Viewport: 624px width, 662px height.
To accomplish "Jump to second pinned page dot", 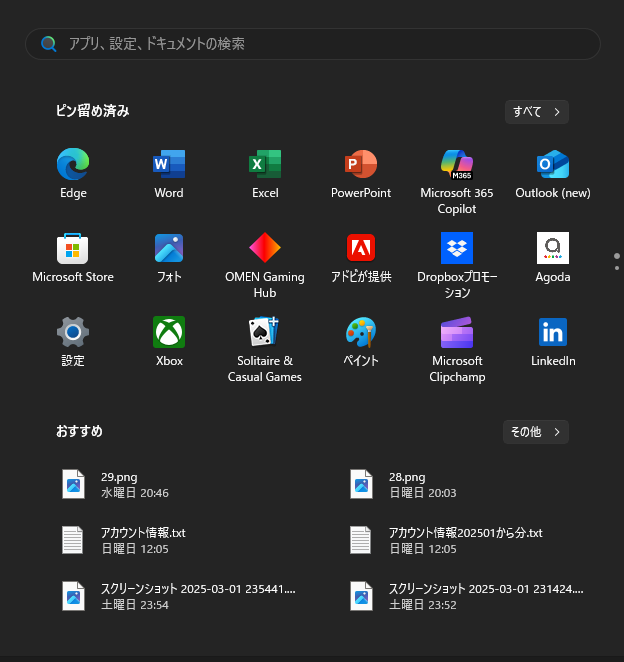I will coord(617,268).
